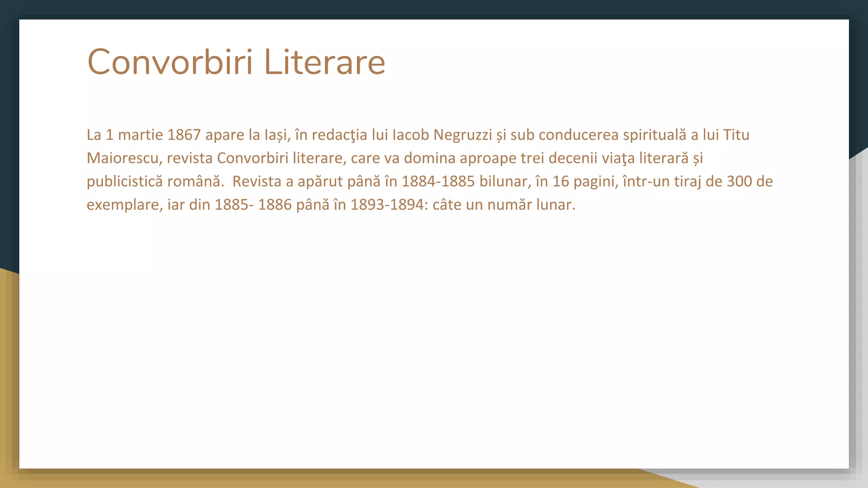The width and height of the screenshot is (868, 488).
Task: Click the phrase 'conducerea spirituală' in first line
Action: 612,135
